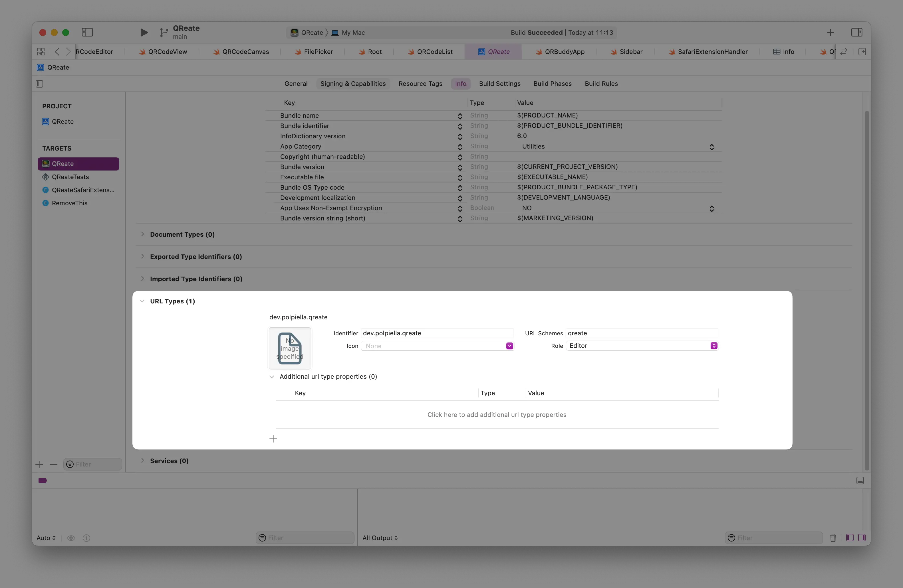Viewport: 903px width, 588px height.
Task: Toggle the console pane icon
Action: click(862, 538)
